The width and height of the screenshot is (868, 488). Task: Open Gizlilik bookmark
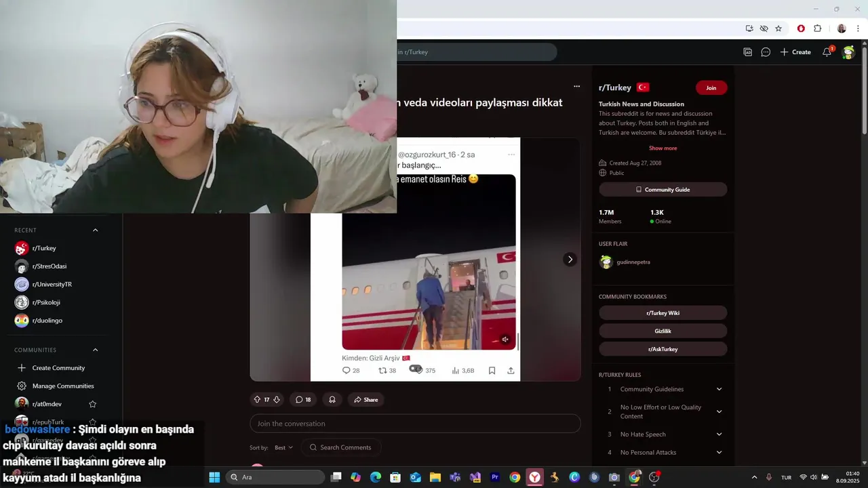[663, 331]
